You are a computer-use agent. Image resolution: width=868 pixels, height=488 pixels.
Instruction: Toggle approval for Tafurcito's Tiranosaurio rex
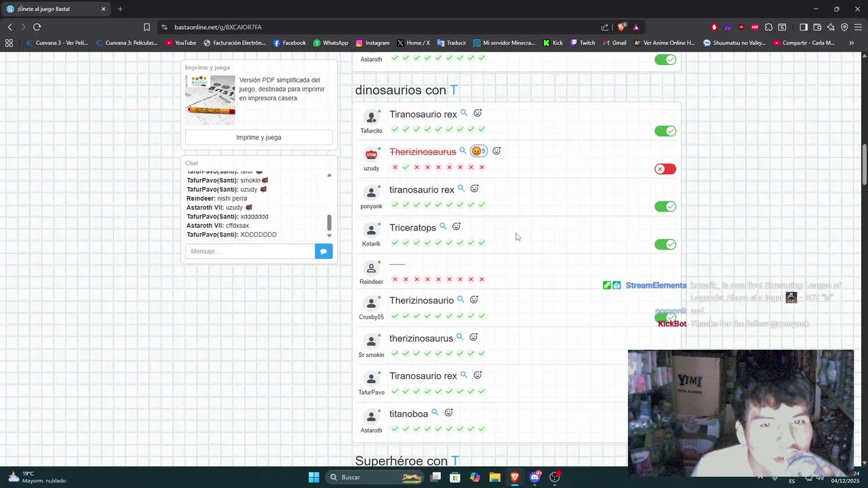[665, 131]
